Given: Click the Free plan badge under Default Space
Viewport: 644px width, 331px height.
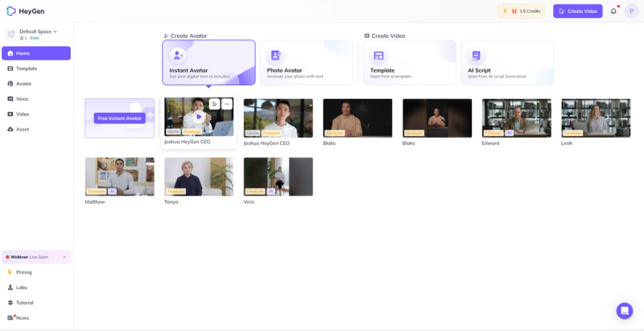Looking at the screenshot, I should [x=35, y=38].
